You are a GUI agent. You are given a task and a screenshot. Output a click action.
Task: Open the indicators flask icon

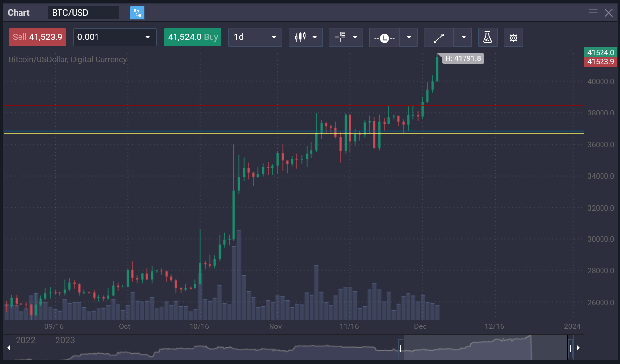tap(487, 38)
